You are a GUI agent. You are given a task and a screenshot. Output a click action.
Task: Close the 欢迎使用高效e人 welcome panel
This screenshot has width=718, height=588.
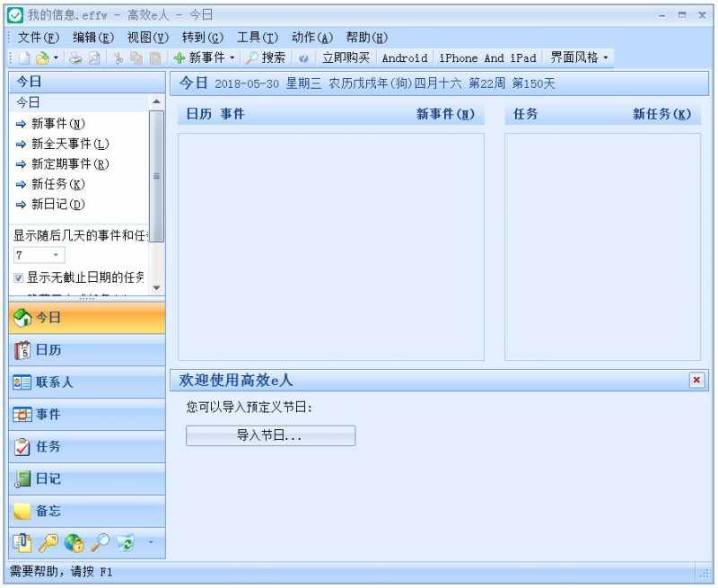click(697, 380)
